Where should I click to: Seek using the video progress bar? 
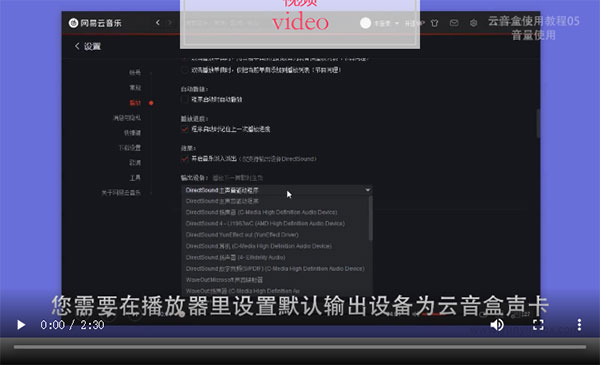300,347
